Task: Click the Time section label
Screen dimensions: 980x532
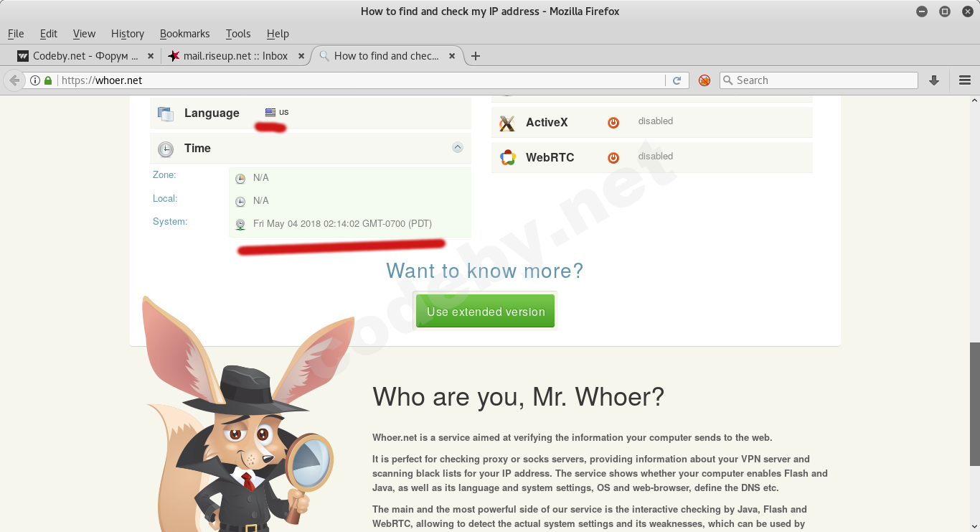Action: coord(197,148)
